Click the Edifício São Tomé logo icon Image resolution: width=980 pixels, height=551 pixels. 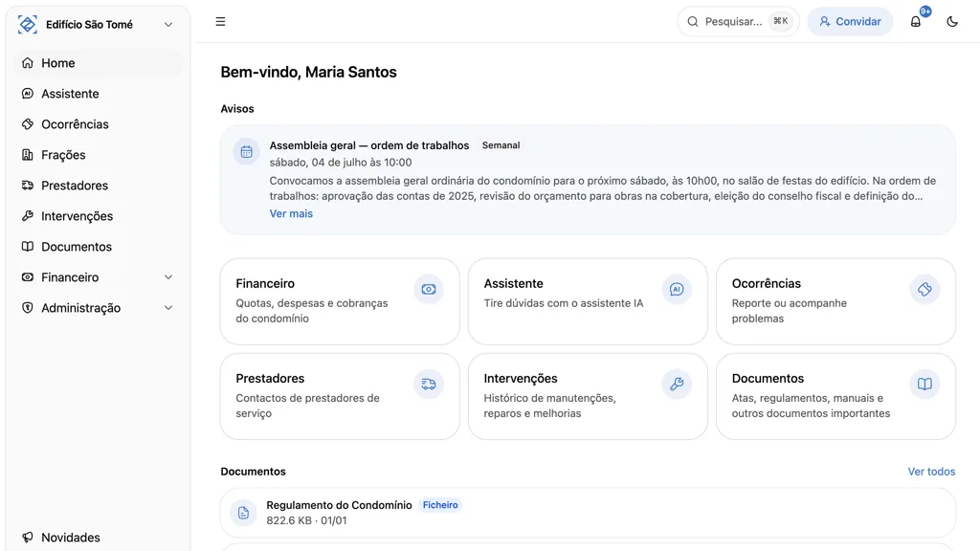28,24
